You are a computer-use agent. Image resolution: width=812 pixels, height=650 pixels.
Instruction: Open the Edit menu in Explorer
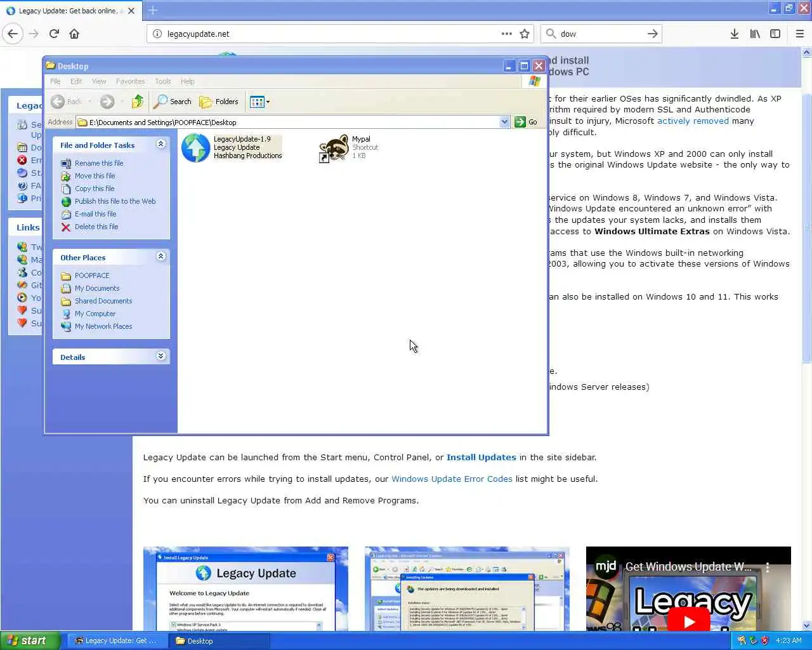click(76, 81)
